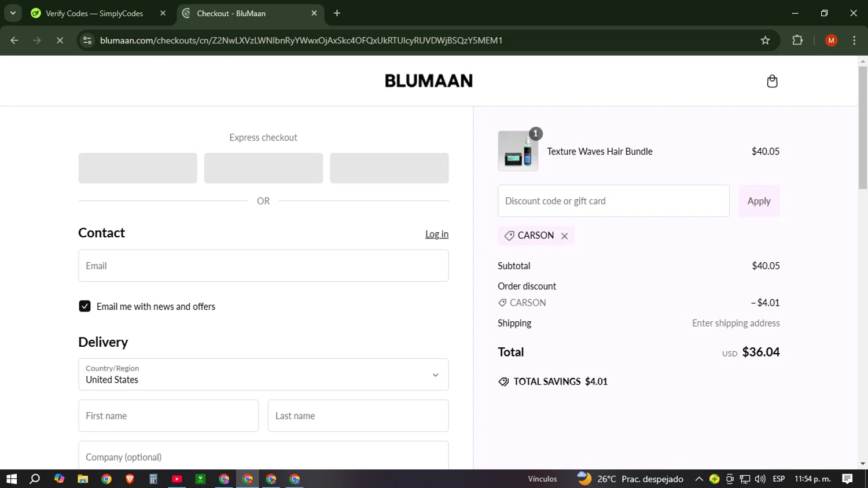Open the Windows Start menu
The width and height of the screenshot is (868, 488).
(x=12, y=479)
